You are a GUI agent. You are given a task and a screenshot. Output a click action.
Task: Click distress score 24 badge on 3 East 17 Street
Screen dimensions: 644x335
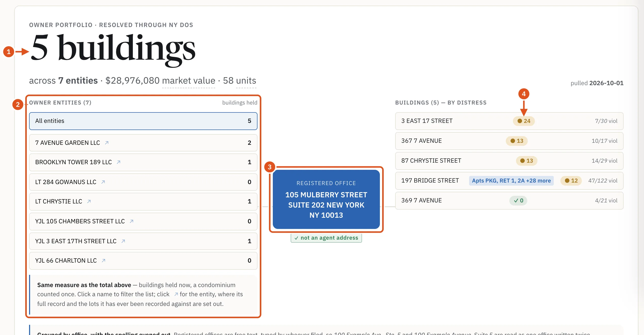pyautogui.click(x=524, y=121)
